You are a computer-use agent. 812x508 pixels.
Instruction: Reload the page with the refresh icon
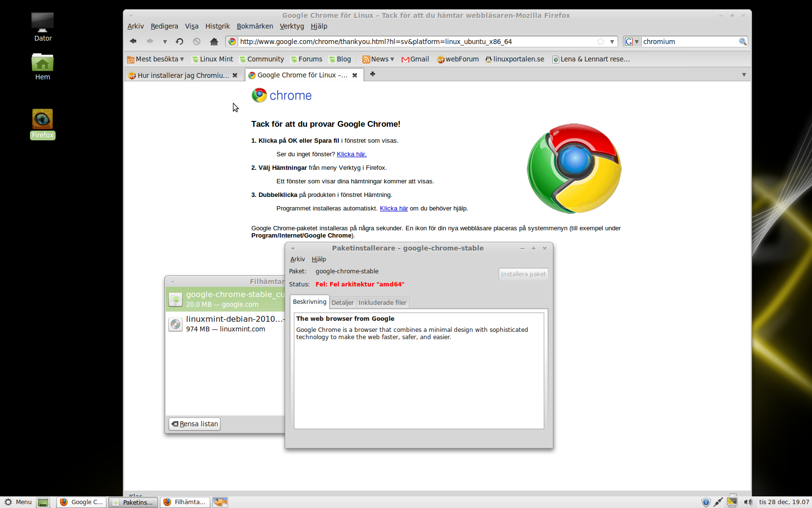click(179, 42)
